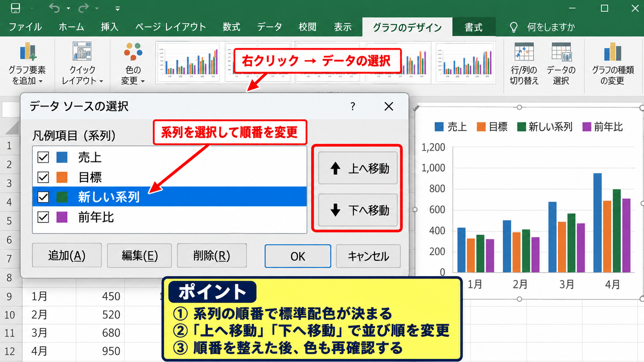Uncheck the 新しい系列 series checkbox
This screenshot has width=644, height=362.
click(x=43, y=197)
